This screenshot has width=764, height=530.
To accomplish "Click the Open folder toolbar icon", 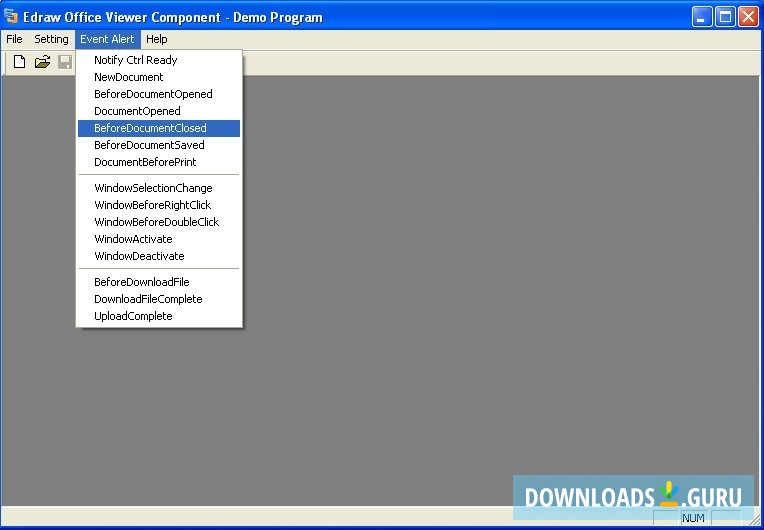I will click(x=42, y=62).
